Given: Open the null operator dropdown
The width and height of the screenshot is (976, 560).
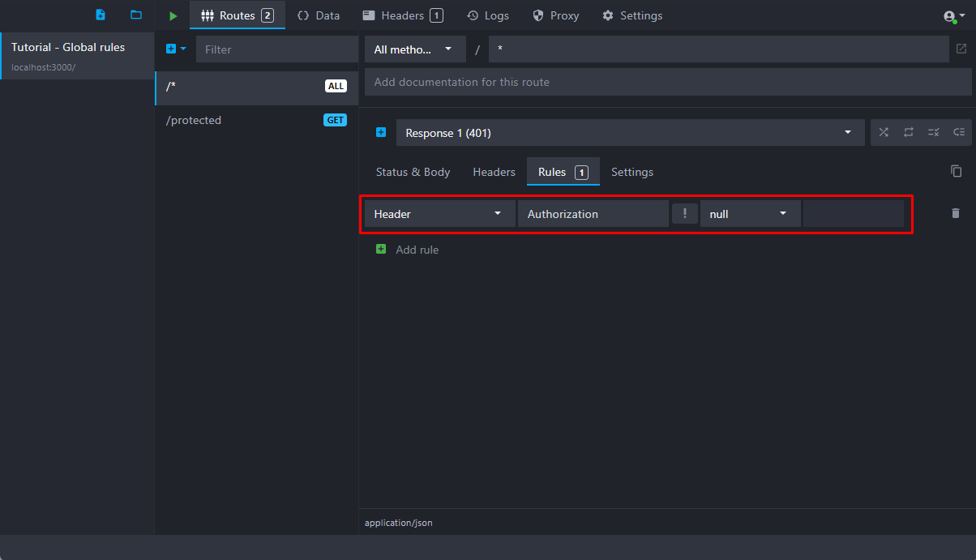Looking at the screenshot, I should point(749,214).
